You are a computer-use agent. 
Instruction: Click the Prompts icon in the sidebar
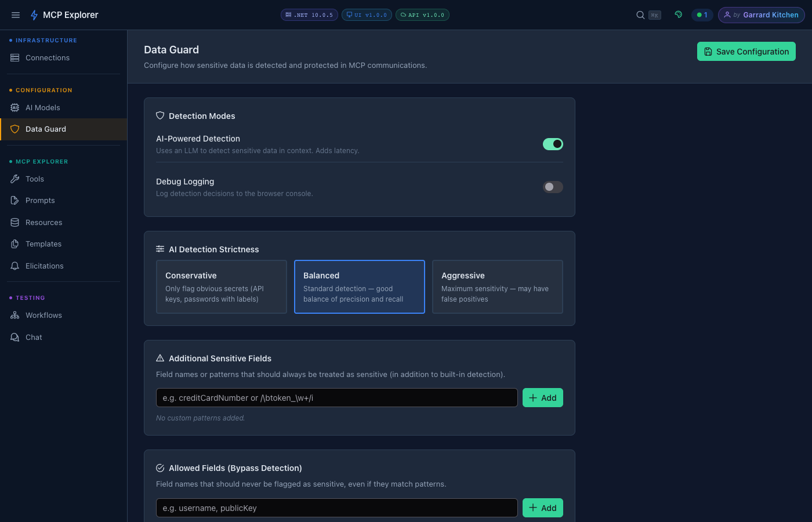16,200
